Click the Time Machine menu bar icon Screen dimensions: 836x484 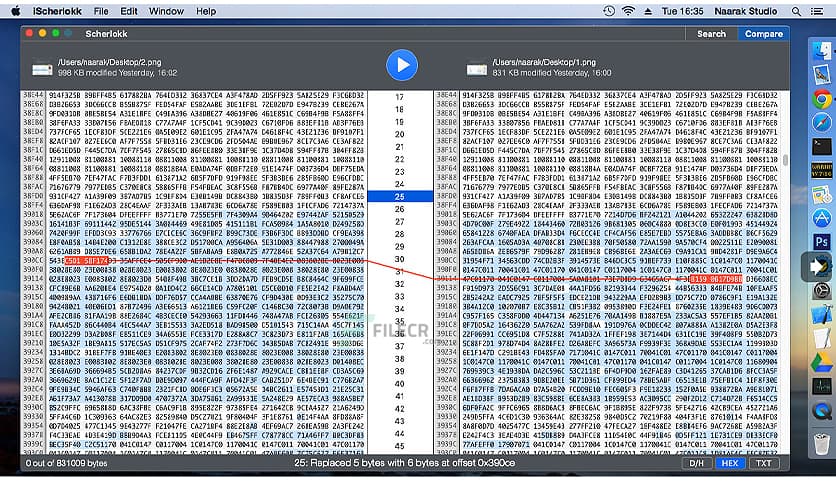point(609,11)
